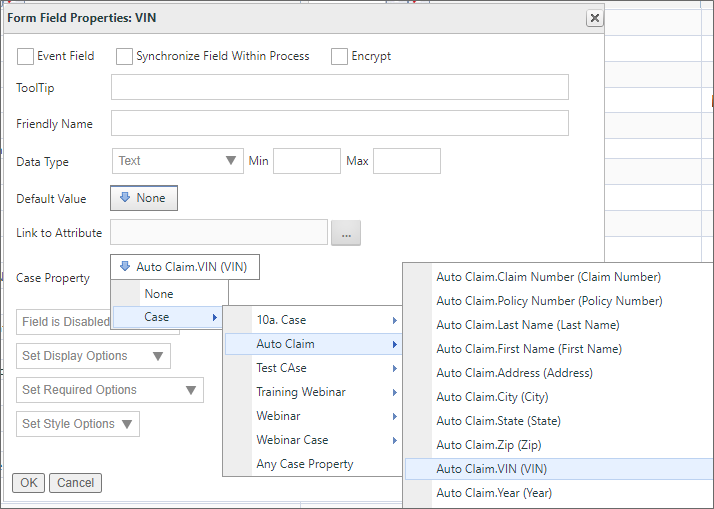
Task: Toggle Synchronize Field Within Process checkbox
Action: tap(125, 56)
